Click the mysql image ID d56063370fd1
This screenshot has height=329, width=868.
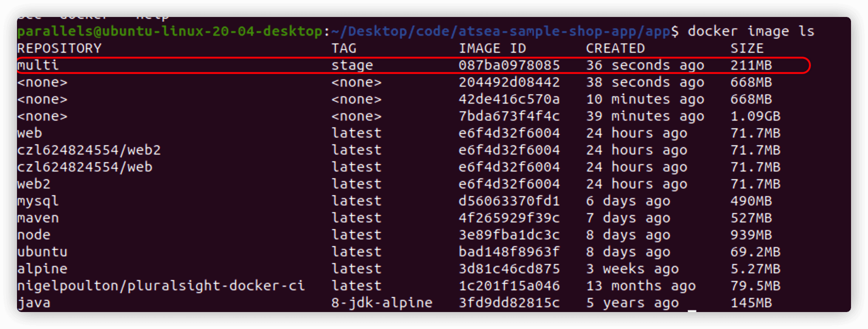pos(509,201)
